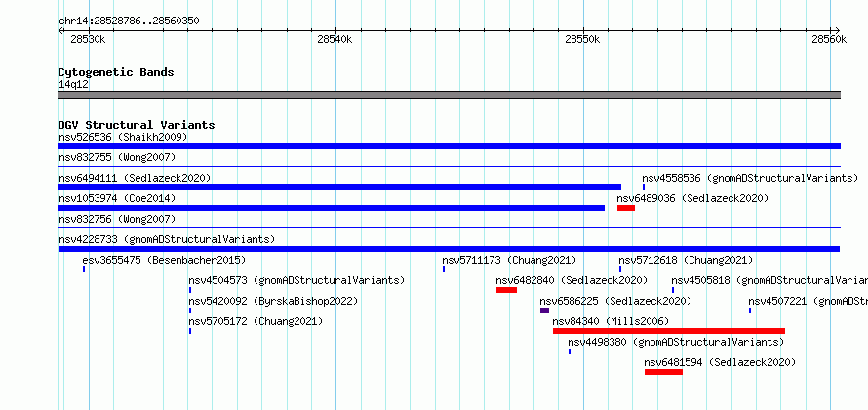Select the nsv5420092 small blue marker
The image size is (868, 410).
click(190, 310)
